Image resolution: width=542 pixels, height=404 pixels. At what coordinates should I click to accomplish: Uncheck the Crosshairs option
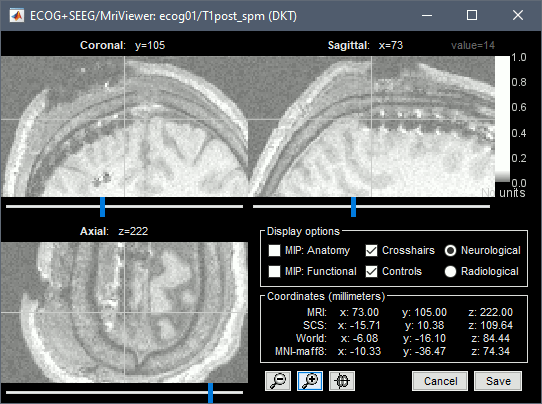(x=372, y=250)
